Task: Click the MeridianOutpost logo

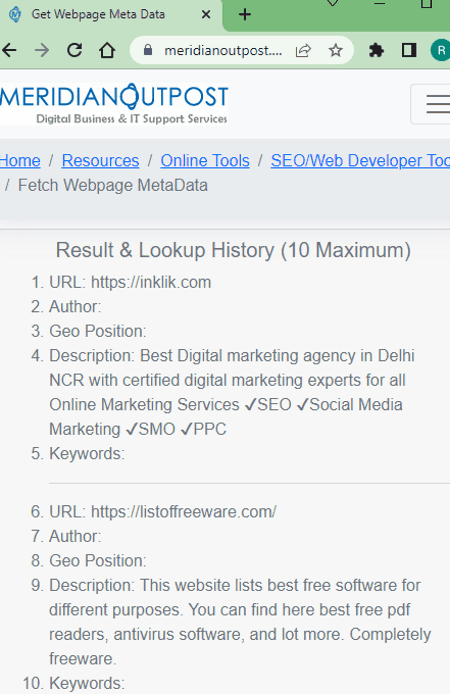Action: tap(114, 104)
